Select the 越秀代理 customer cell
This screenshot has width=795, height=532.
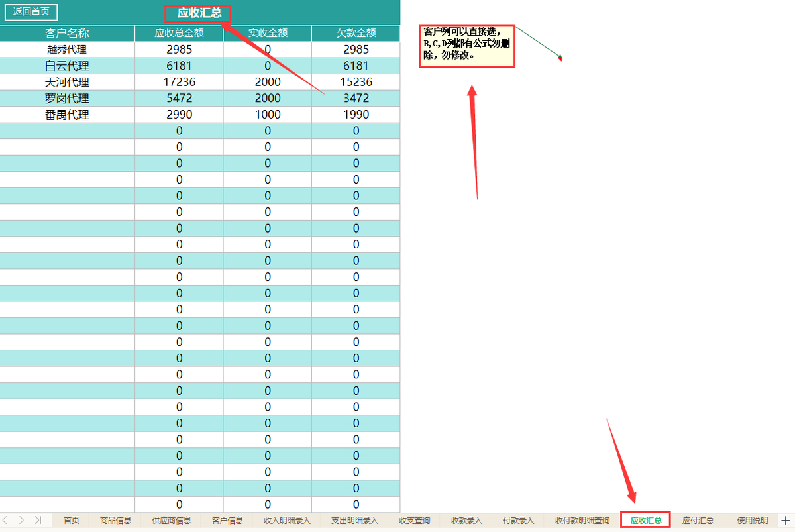[x=68, y=50]
